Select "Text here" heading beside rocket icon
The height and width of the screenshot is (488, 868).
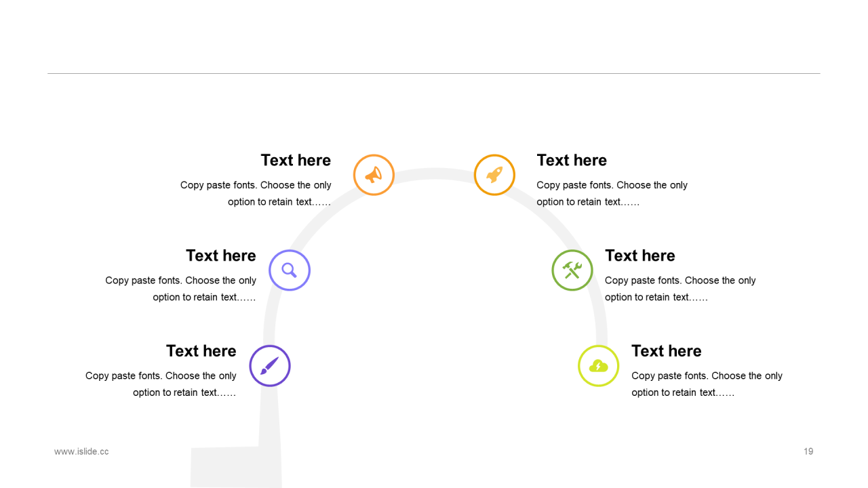click(572, 160)
